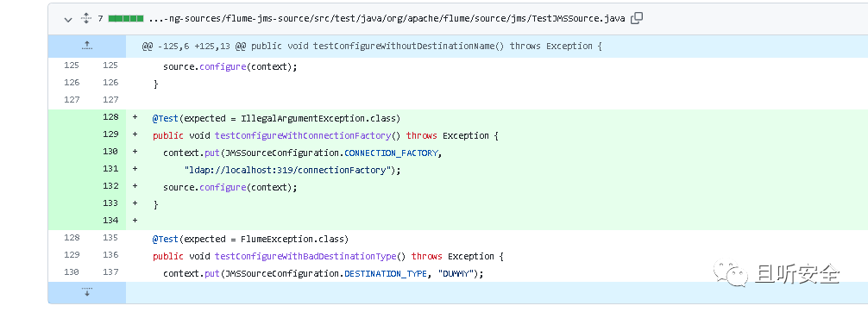Viewport: 868px width, 312px height.
Task: Click the DESTINATION_TYPE constant
Action: point(386,274)
